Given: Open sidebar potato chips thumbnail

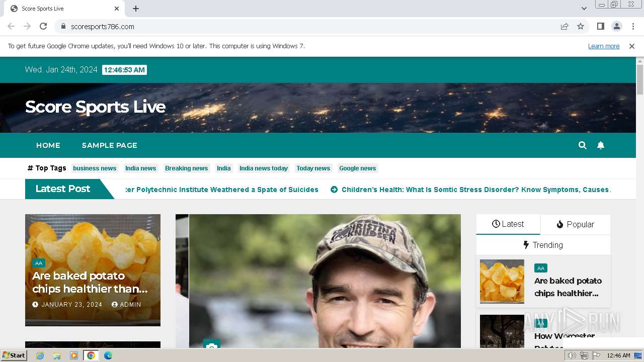Looking at the screenshot, I should pos(502,281).
